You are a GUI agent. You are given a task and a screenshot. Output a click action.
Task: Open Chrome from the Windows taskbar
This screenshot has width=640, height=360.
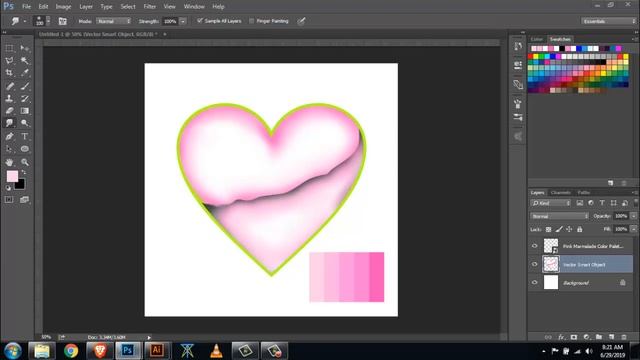[x=71, y=351]
